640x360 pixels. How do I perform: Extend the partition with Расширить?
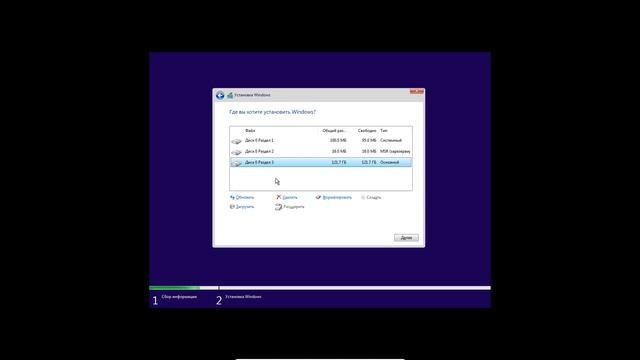click(290, 207)
